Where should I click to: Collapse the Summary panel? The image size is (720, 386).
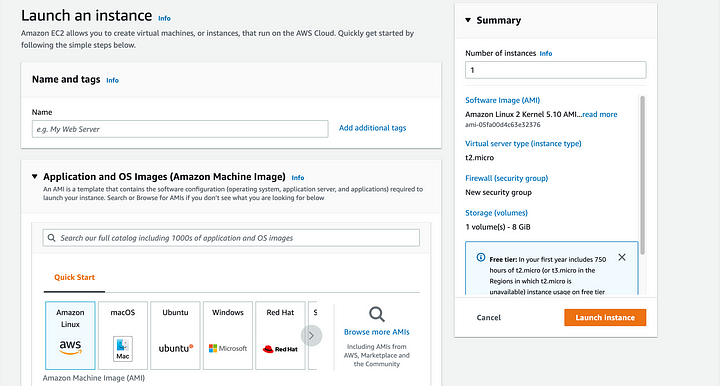tap(468, 20)
